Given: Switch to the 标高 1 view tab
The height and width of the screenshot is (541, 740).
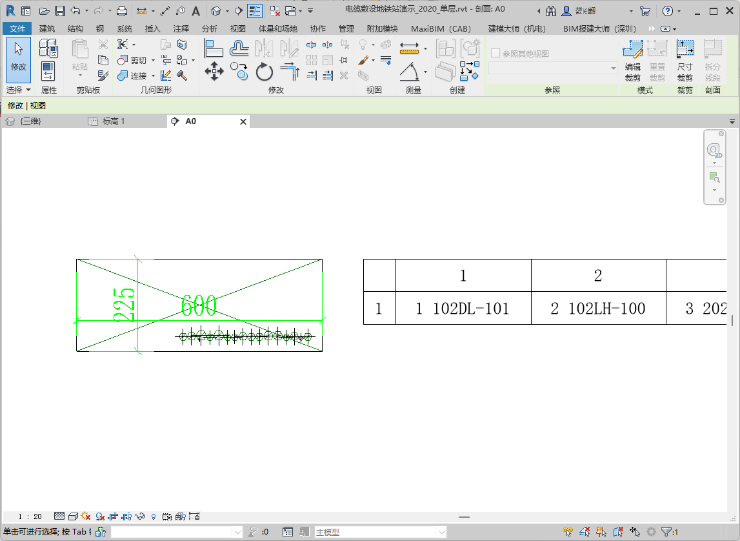Looking at the screenshot, I should pos(114,121).
